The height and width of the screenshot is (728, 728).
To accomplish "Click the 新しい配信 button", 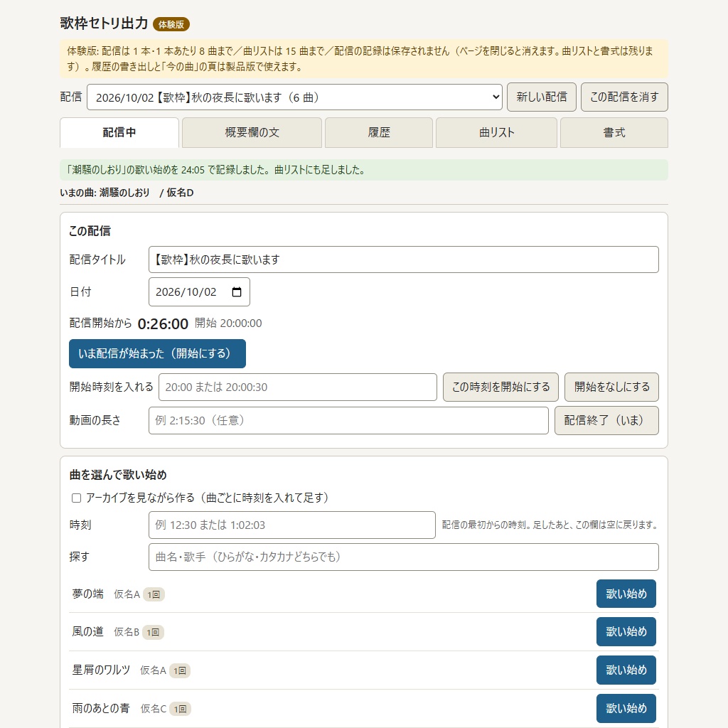I will pos(541,97).
